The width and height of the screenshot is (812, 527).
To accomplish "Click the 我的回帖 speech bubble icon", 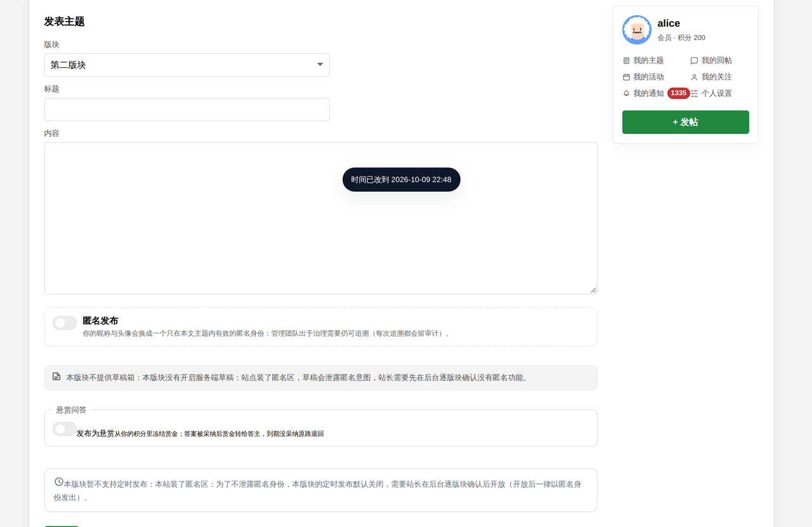I will click(x=694, y=60).
